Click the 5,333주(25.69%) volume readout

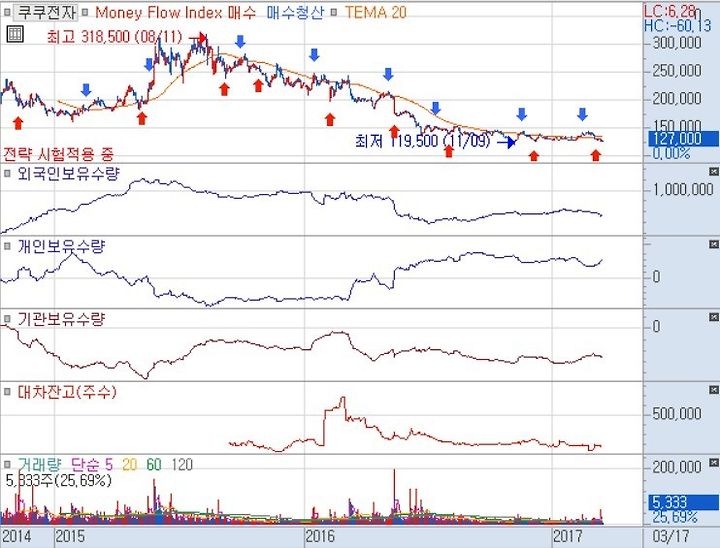click(59, 480)
